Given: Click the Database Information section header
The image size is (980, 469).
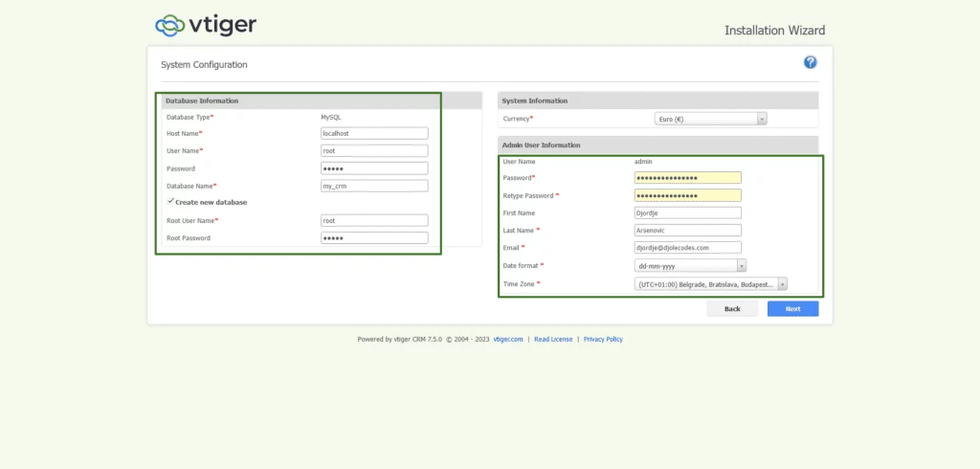Looking at the screenshot, I should (322, 100).
